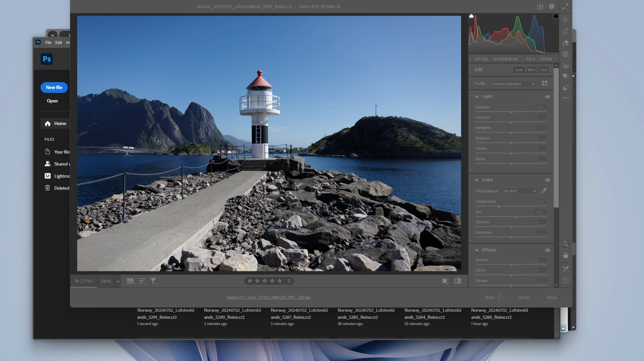
Task: Select Deleted in Photoshop sidebar
Action: pyautogui.click(x=57, y=188)
